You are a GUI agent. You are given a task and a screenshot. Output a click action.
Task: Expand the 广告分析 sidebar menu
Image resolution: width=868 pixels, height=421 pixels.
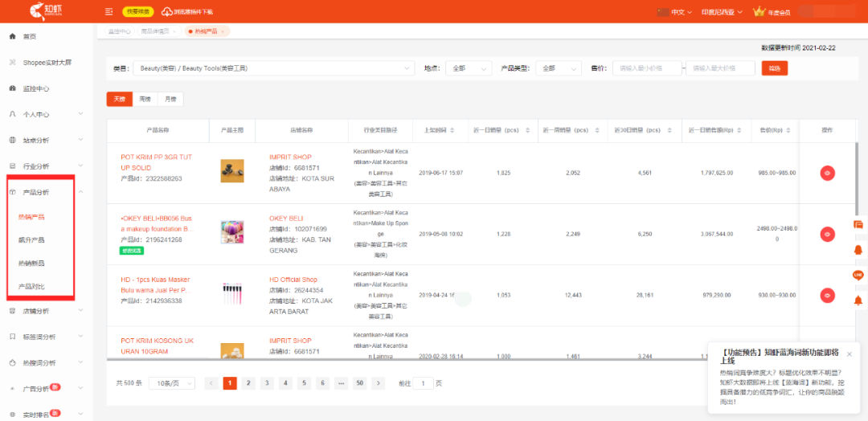(x=81, y=389)
